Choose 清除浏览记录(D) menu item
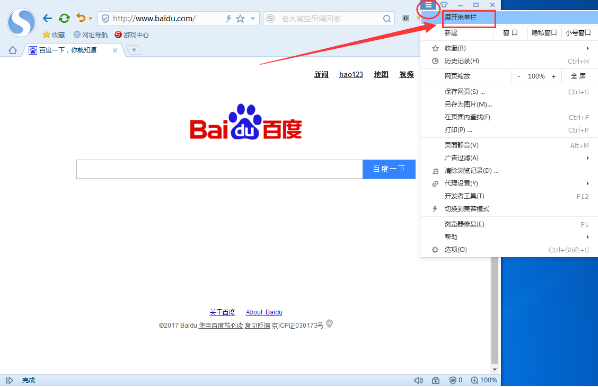 coord(509,171)
